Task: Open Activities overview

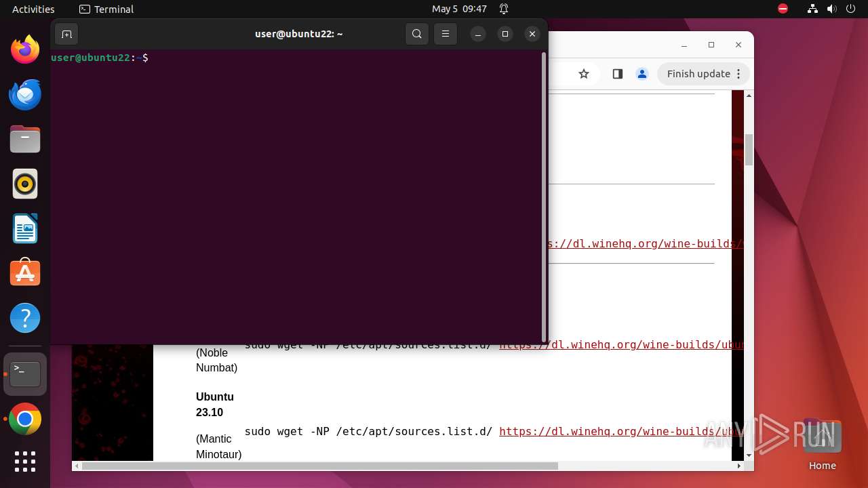Action: coord(33,9)
